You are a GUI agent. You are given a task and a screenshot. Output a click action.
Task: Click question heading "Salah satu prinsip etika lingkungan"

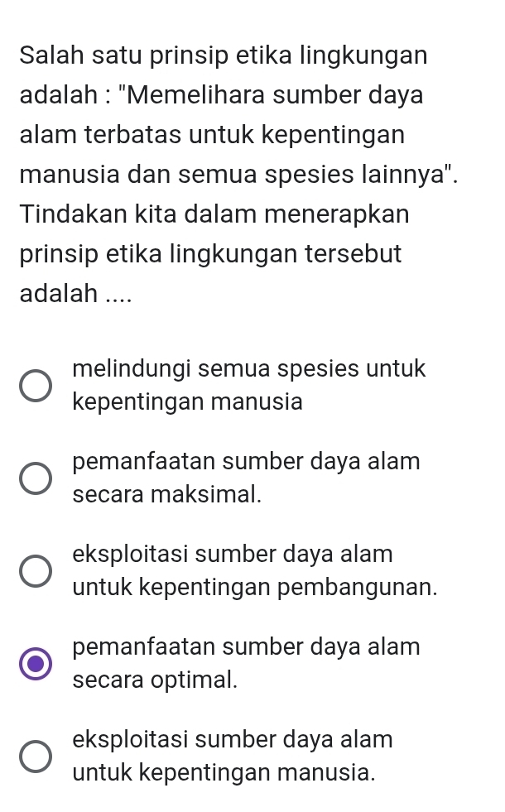224,55
